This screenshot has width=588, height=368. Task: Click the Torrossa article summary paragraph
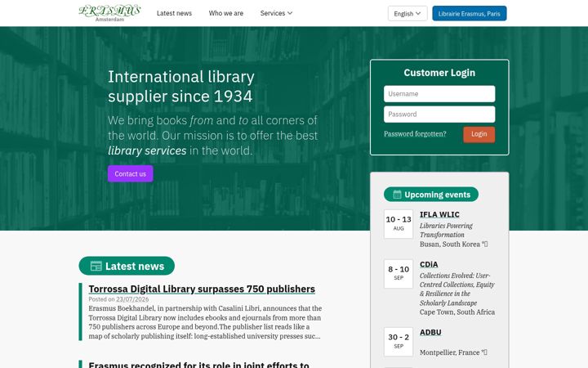tap(205, 322)
